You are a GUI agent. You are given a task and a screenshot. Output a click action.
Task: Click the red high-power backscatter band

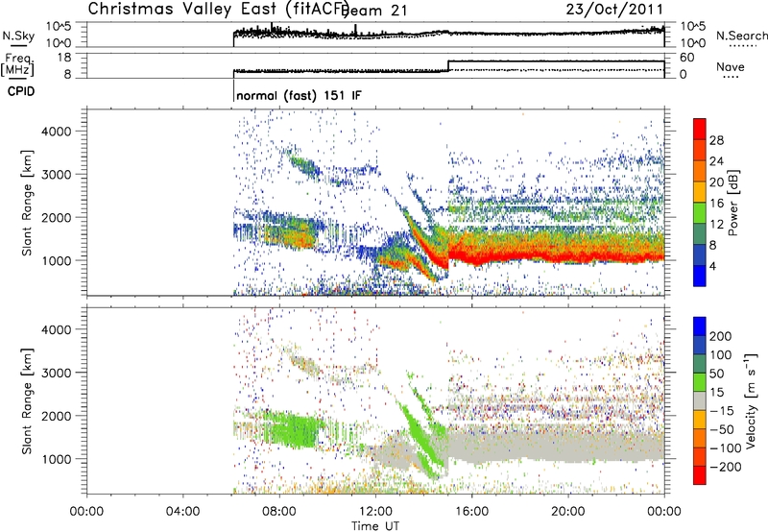[556, 256]
